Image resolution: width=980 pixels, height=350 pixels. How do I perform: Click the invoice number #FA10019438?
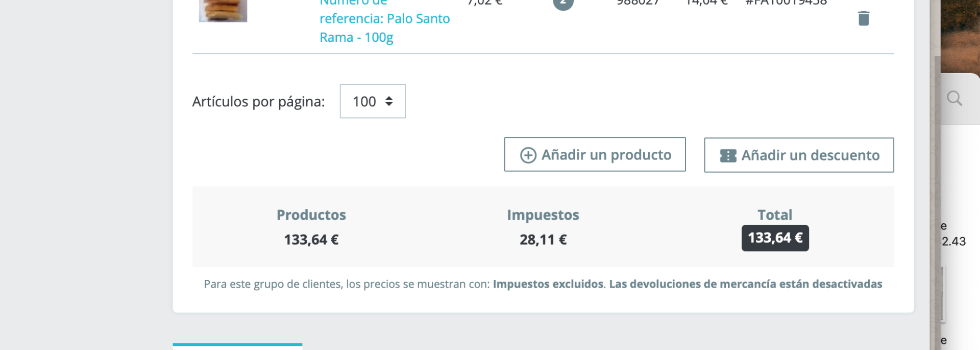coord(786,3)
